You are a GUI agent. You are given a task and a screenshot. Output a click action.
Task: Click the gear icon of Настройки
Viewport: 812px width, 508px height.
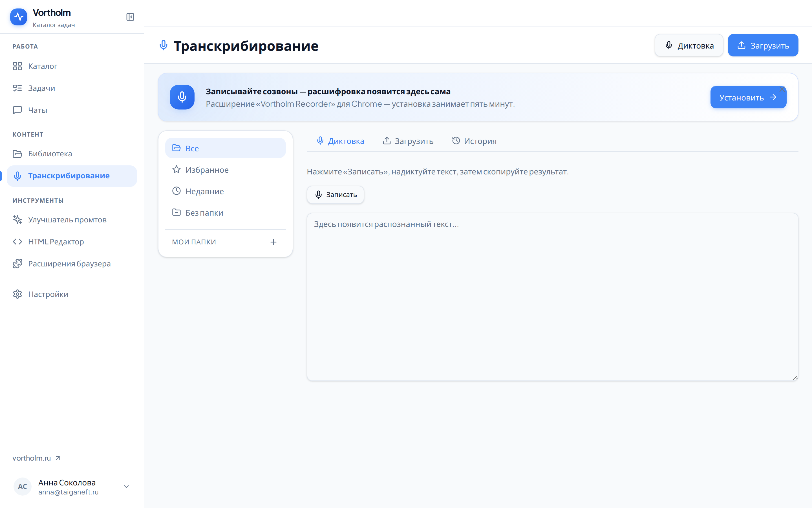coord(17,294)
